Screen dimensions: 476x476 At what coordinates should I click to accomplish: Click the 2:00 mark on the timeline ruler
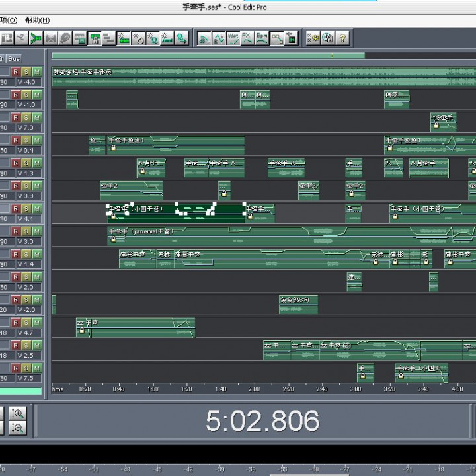coord(254,389)
